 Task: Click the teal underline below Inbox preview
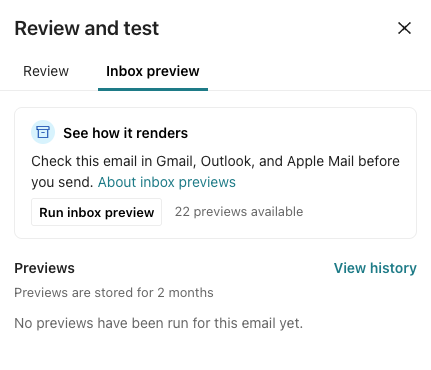153,89
